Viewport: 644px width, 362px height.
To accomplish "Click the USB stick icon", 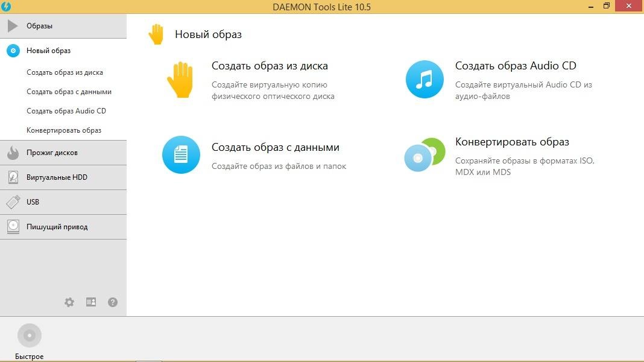I will [x=13, y=202].
